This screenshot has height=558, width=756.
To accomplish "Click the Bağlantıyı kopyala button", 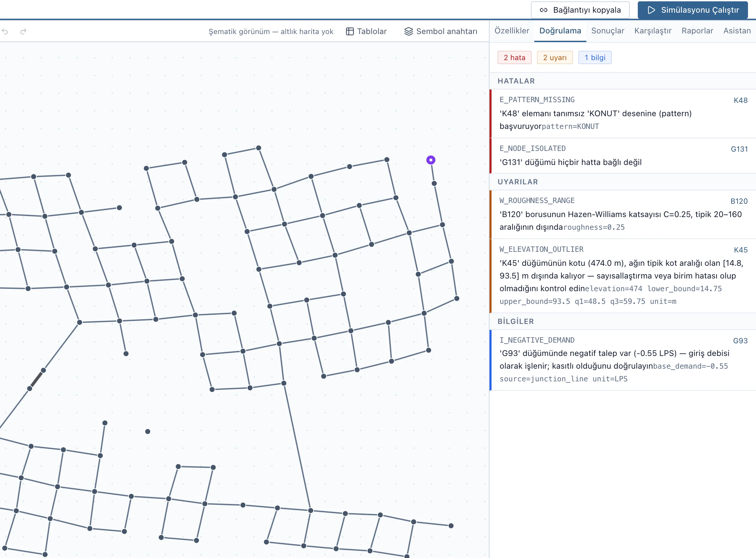I will [580, 10].
